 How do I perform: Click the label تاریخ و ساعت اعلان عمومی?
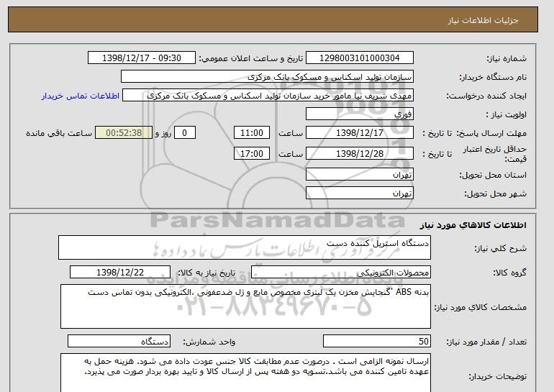pos(251,58)
